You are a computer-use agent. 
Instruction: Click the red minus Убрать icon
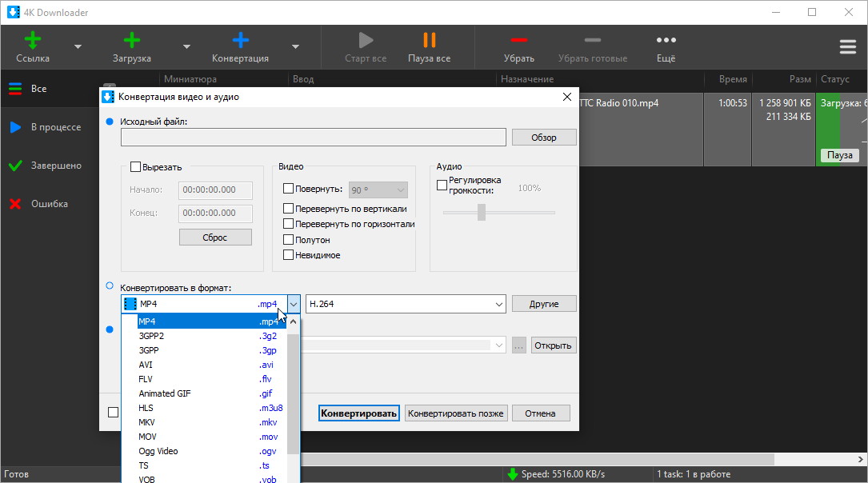(518, 40)
